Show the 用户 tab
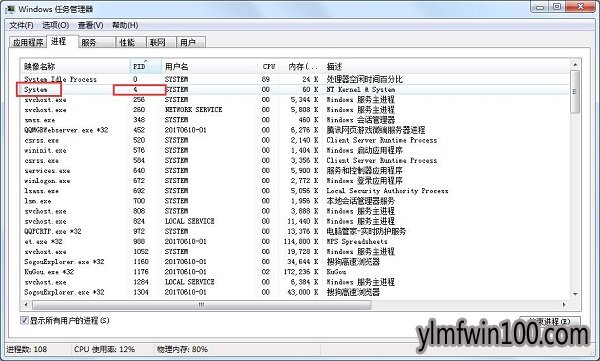The height and width of the screenshot is (361, 600). coord(191,42)
